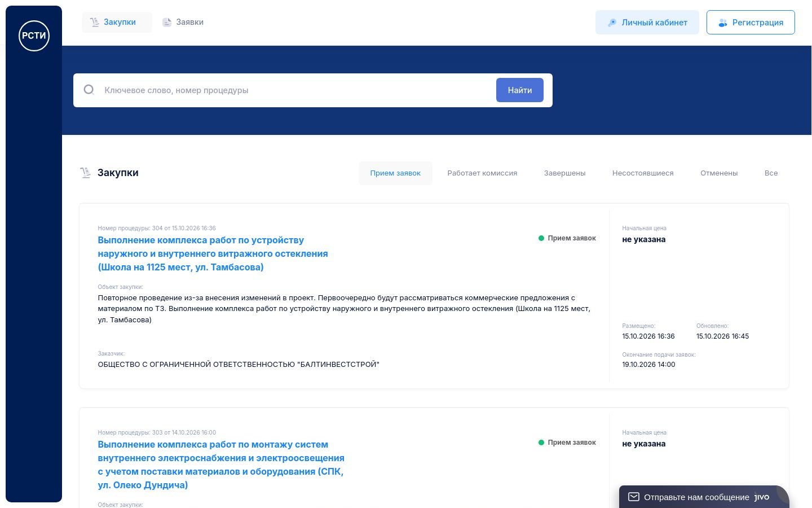Click the envelope icon in Jivo chat widget
The height and width of the screenshot is (508, 812).
coord(634,497)
